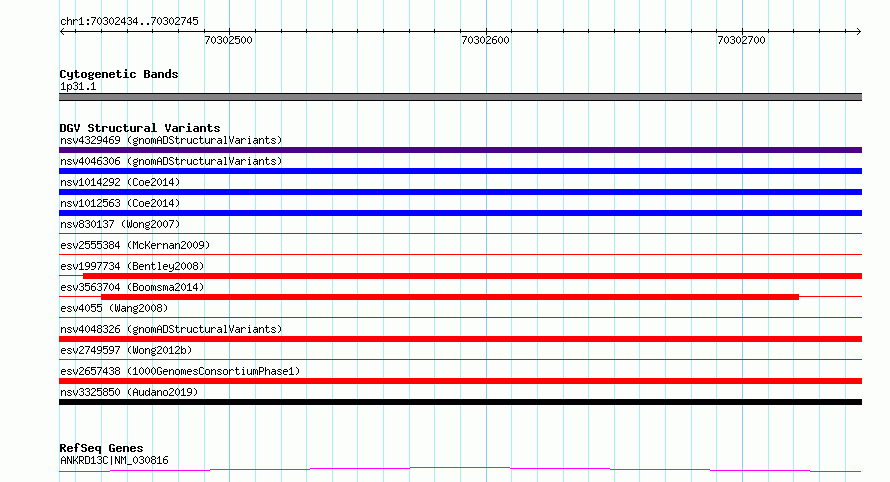Click the purple nsv4329469 variant bar

click(460, 150)
